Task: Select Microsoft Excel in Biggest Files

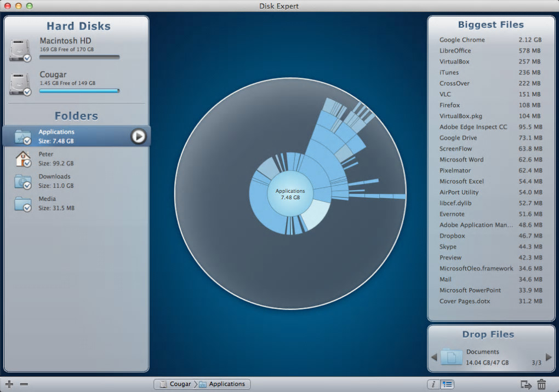Action: [x=490, y=181]
